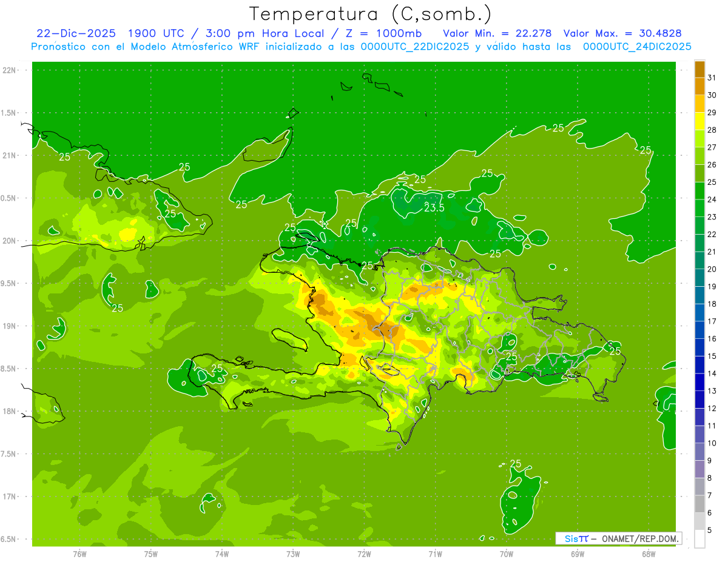Click the legend value "31"
The width and height of the screenshot is (728, 562).
[x=712, y=78]
